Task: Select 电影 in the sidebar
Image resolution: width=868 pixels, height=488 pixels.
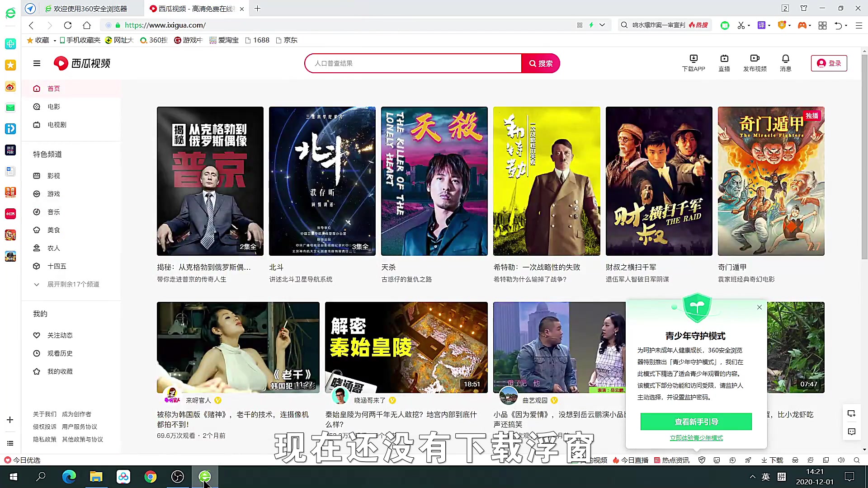Action: [71, 107]
